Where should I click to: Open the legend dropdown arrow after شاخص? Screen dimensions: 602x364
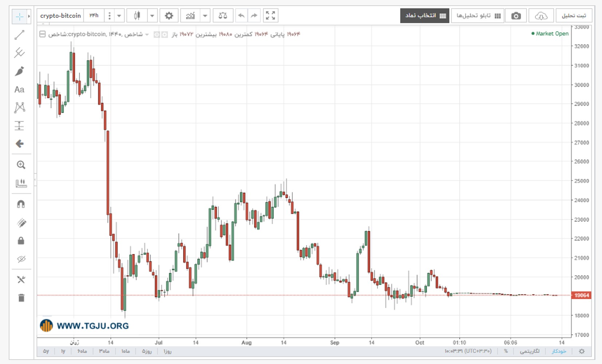click(147, 34)
